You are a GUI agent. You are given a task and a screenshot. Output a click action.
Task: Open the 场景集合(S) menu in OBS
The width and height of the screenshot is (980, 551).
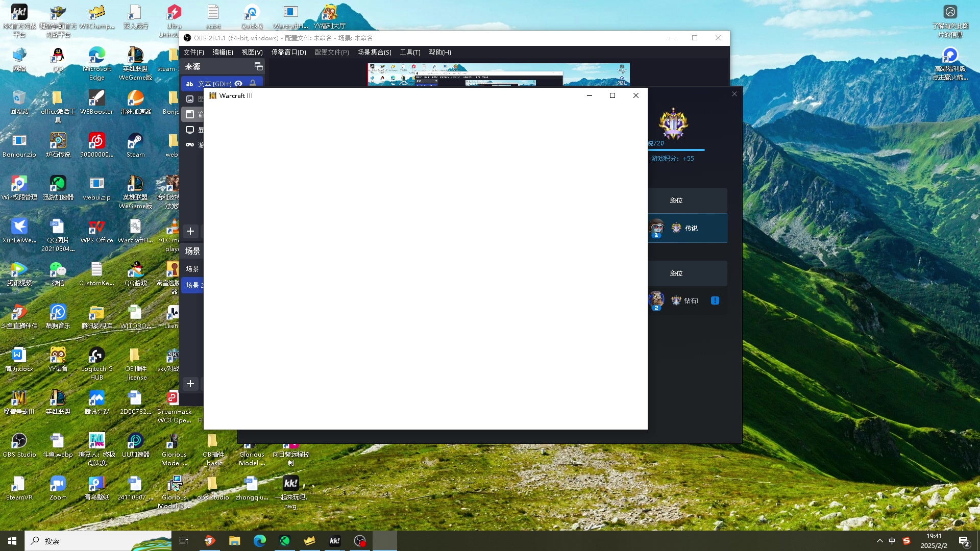click(x=374, y=52)
